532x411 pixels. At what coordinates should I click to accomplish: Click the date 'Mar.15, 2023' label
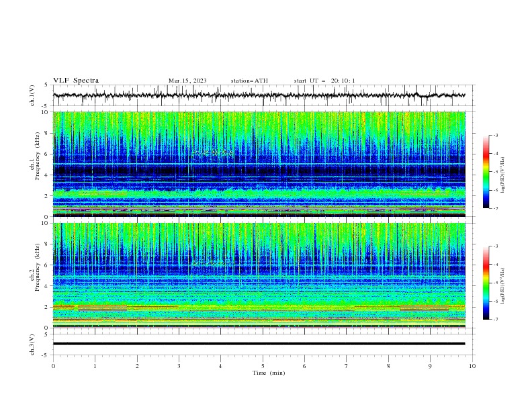pyautogui.click(x=187, y=81)
